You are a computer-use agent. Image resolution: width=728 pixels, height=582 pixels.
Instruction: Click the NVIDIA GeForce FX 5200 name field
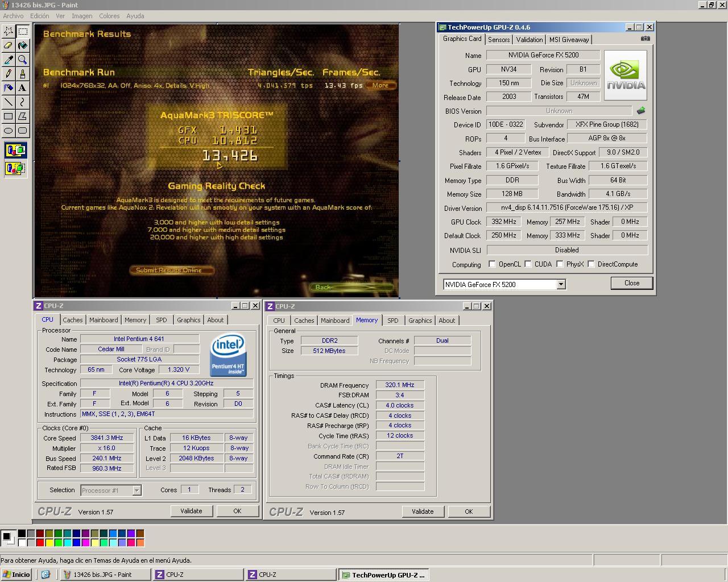click(x=543, y=55)
